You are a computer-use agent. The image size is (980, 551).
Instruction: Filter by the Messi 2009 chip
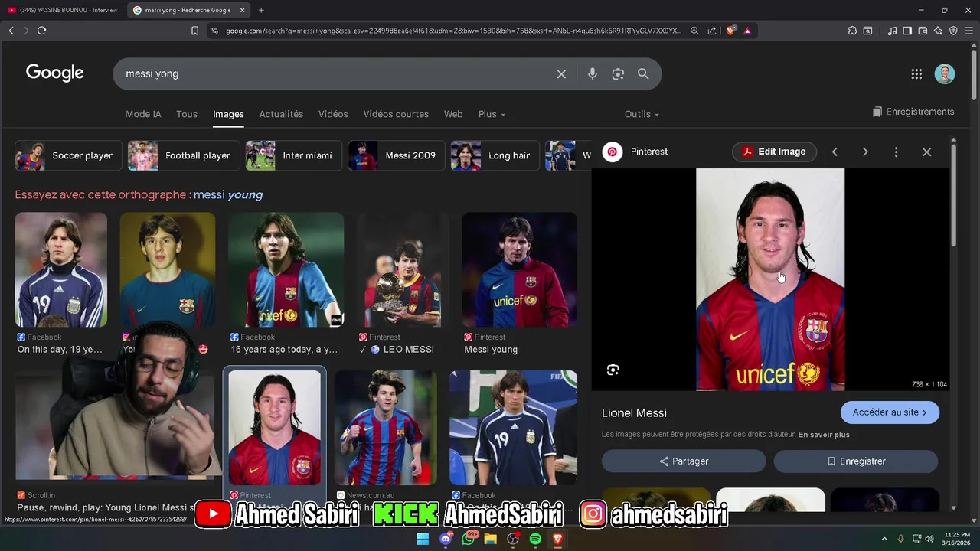click(x=397, y=155)
